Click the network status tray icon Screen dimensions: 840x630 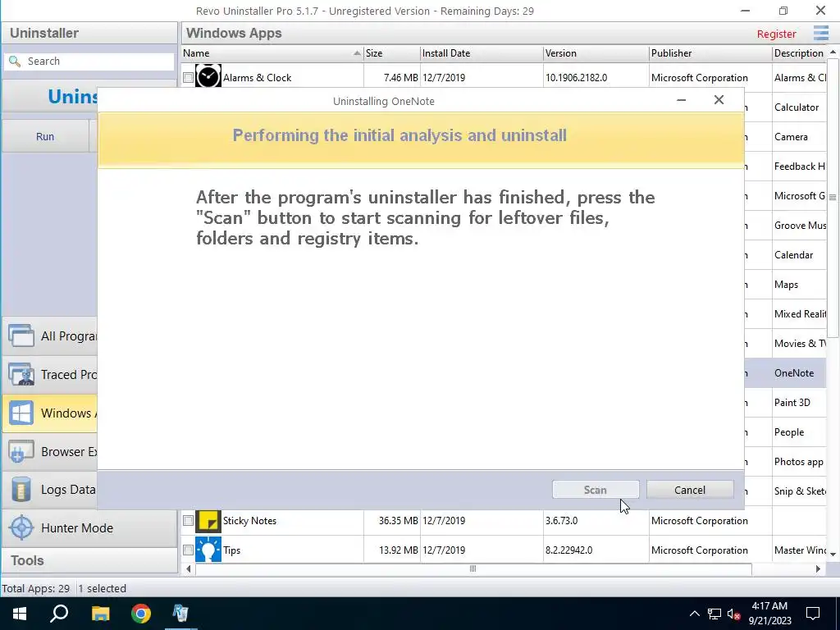(714, 614)
